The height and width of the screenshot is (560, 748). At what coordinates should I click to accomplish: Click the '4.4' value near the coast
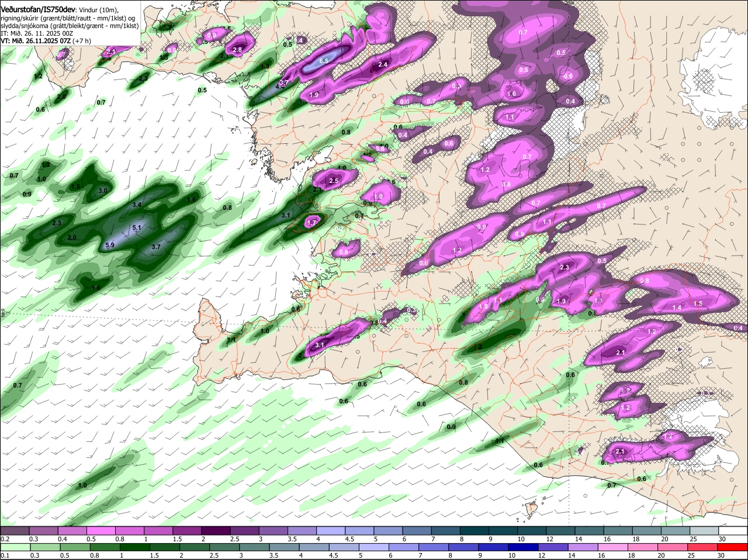point(281,85)
